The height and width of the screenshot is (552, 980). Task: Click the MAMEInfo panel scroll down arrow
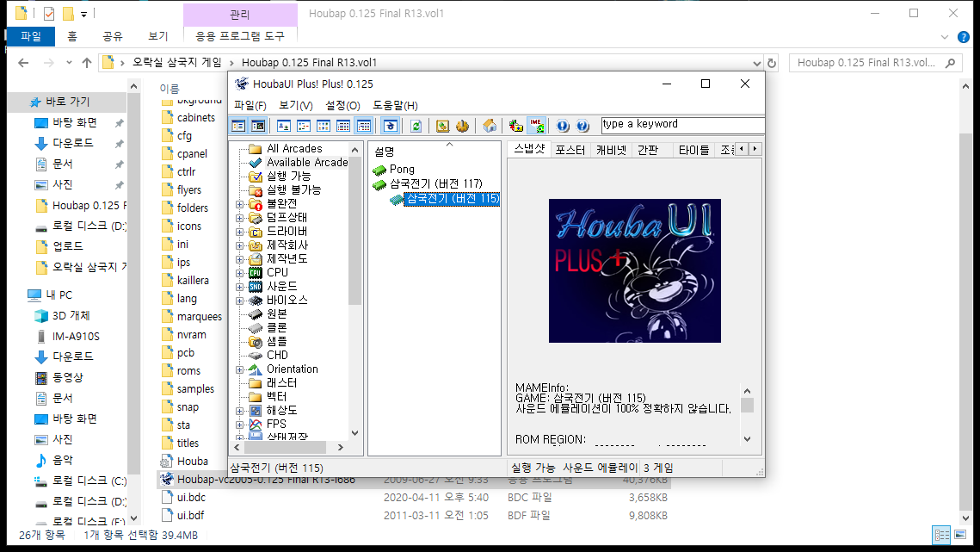pos(747,438)
